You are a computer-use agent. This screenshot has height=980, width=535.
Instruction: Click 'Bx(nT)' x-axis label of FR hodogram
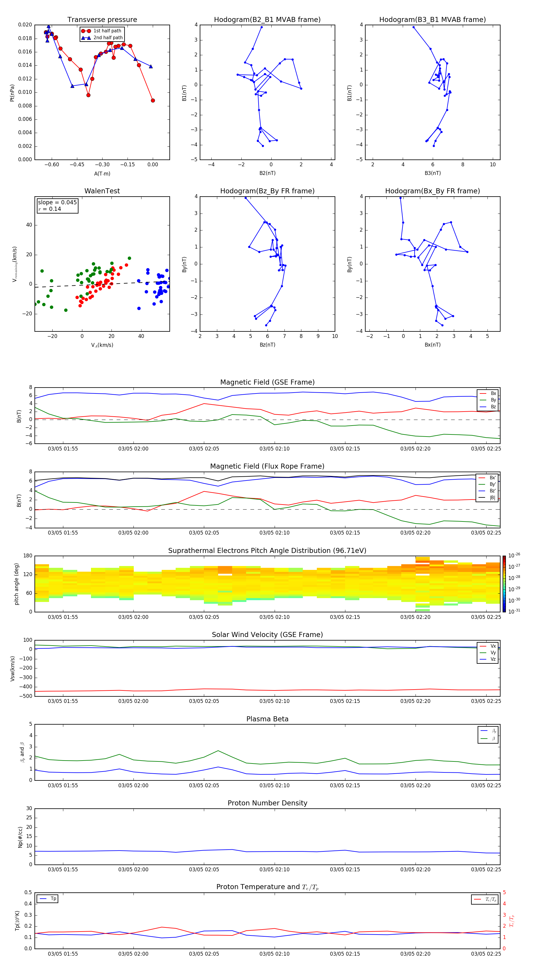pyautogui.click(x=432, y=345)
